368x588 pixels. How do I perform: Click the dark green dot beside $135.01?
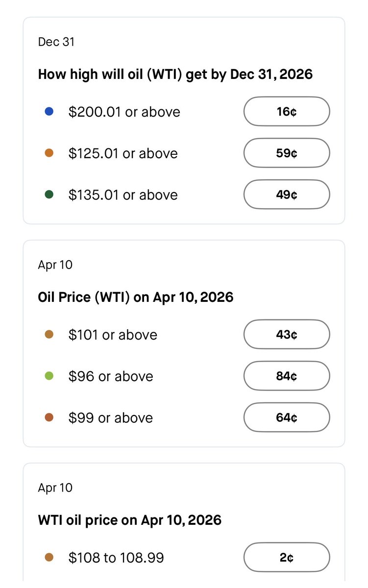(x=49, y=195)
